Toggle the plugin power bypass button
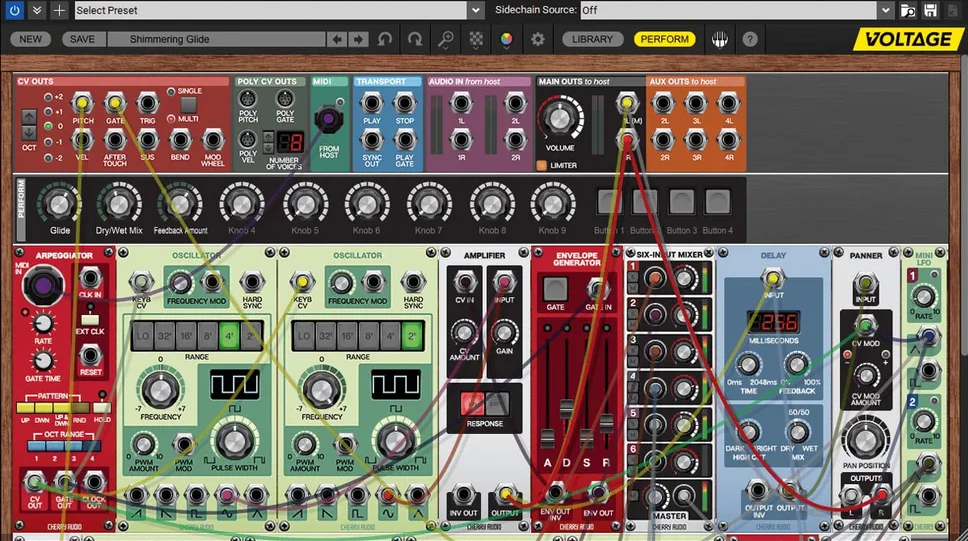Viewport: 968px width, 541px height. (x=15, y=10)
